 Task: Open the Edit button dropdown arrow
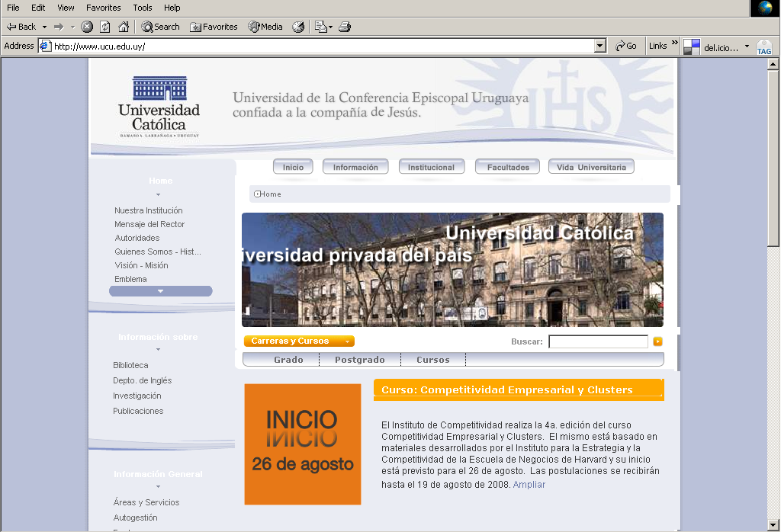pyautogui.click(x=331, y=27)
